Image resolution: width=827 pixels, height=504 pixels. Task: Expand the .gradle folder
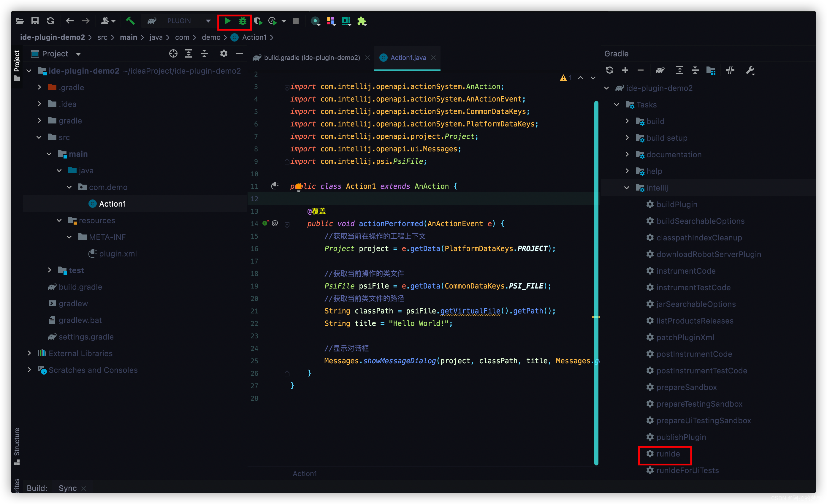39,87
